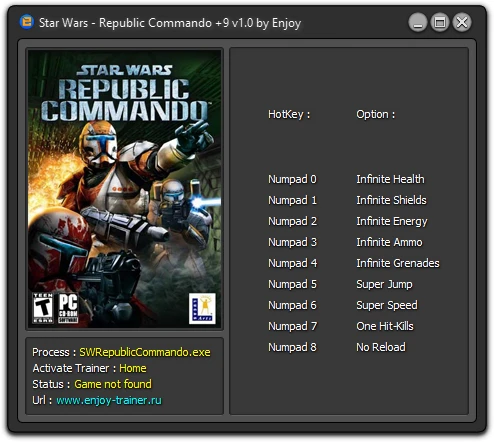Select the Numpad 3 hotkey label

coord(292,242)
